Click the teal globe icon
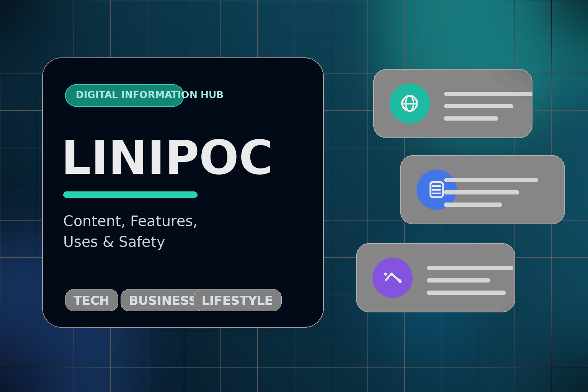Viewport: 588px width, 392px height. [x=410, y=103]
